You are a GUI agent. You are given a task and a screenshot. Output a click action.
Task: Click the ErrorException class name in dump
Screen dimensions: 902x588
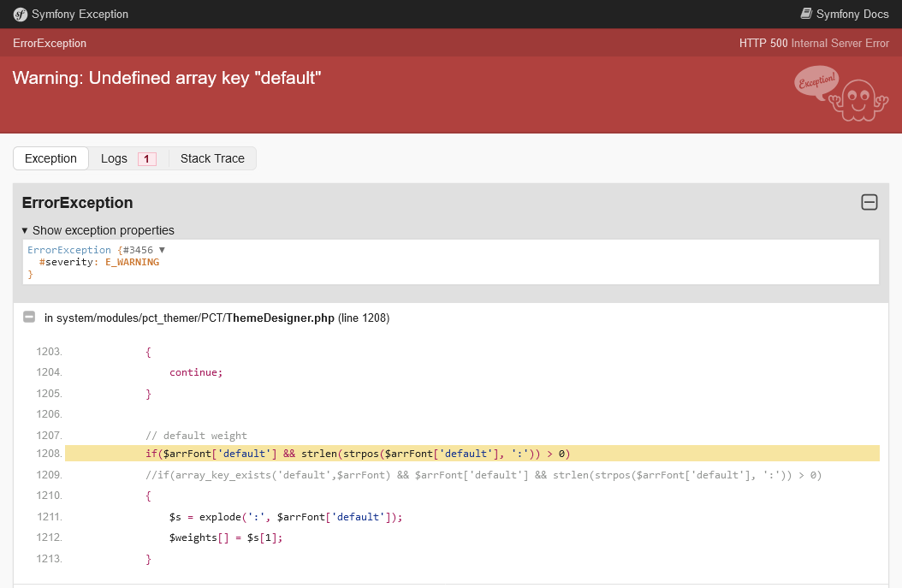click(69, 250)
